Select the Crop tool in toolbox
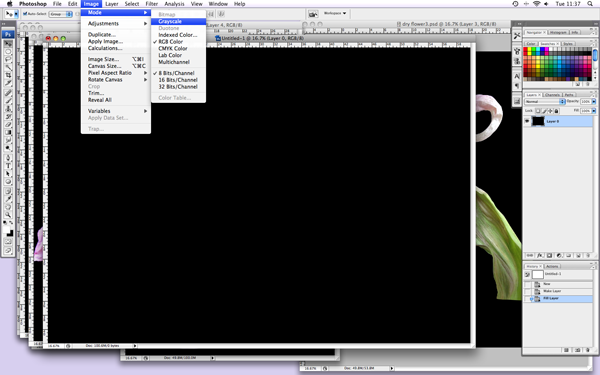 point(8,75)
